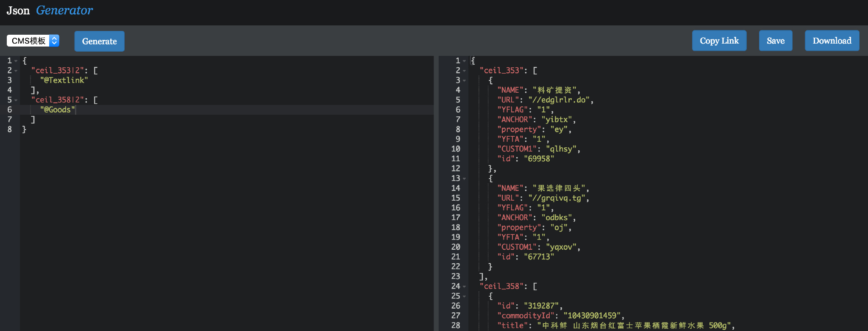This screenshot has width=868, height=331.
Task: Click the NAME value "果选律四头"
Action: tap(559, 188)
